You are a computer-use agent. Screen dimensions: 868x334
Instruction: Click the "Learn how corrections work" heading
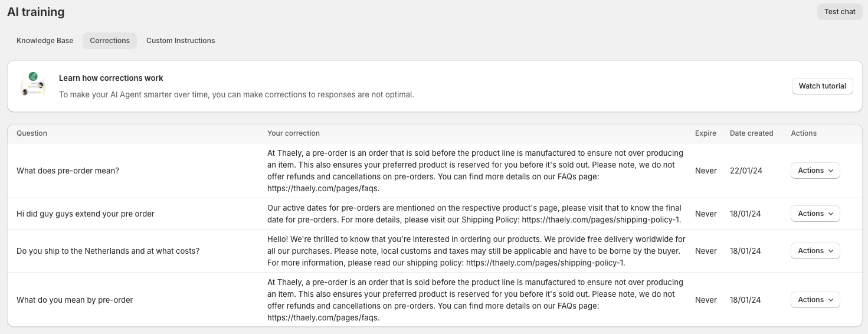pyautogui.click(x=111, y=78)
